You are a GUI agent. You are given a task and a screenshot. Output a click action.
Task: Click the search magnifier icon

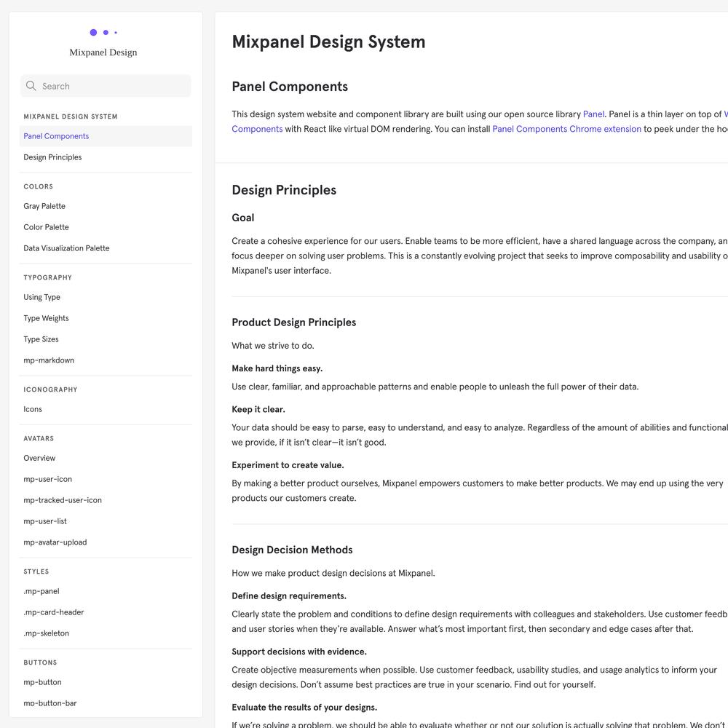pos(31,86)
